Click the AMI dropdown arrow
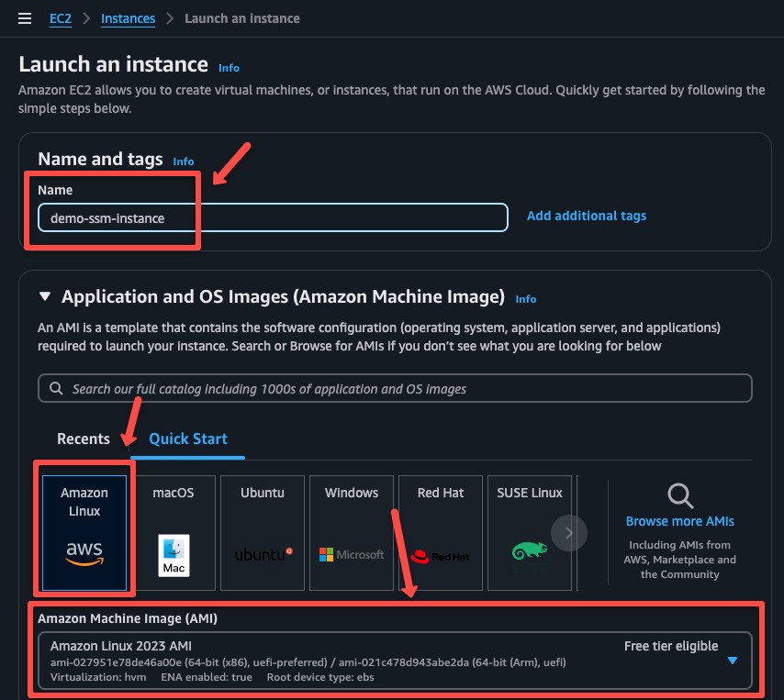Image resolution: width=784 pixels, height=700 pixels. 733,661
